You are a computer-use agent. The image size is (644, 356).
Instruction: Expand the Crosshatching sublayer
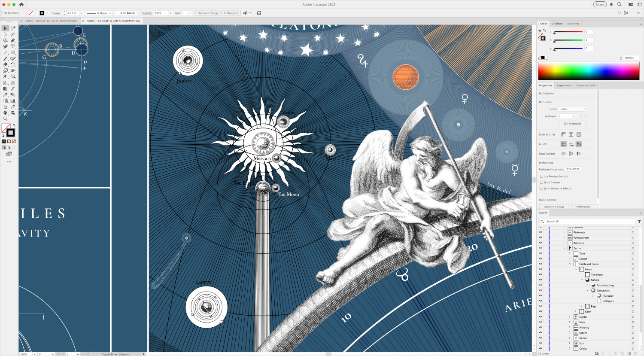coord(587,285)
